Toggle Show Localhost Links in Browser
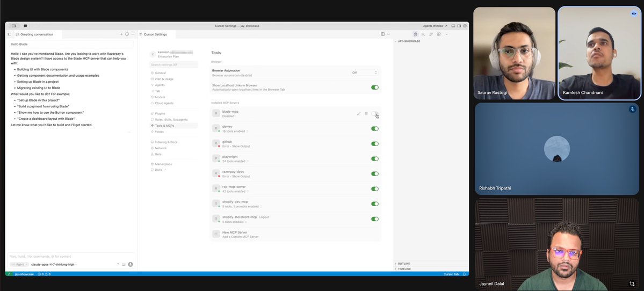 click(375, 88)
